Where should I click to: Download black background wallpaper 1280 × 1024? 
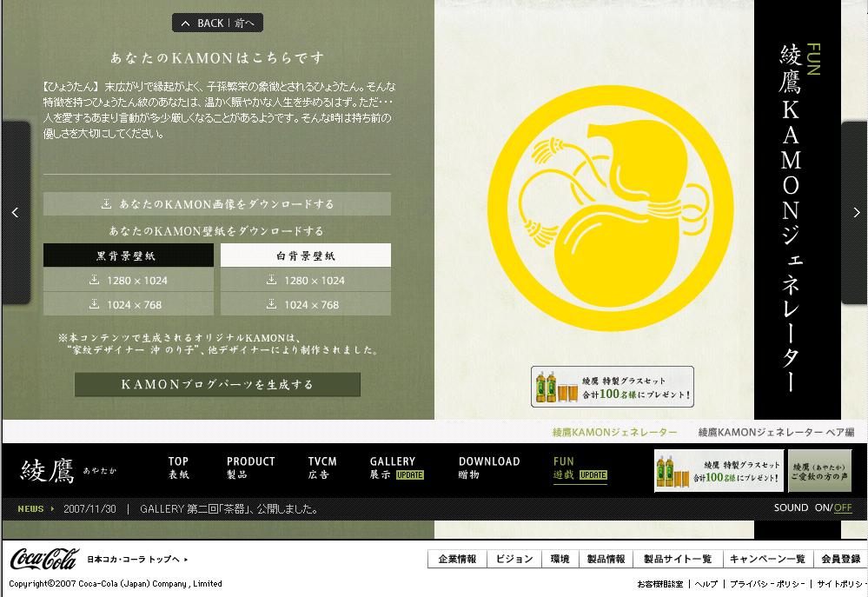pos(129,280)
